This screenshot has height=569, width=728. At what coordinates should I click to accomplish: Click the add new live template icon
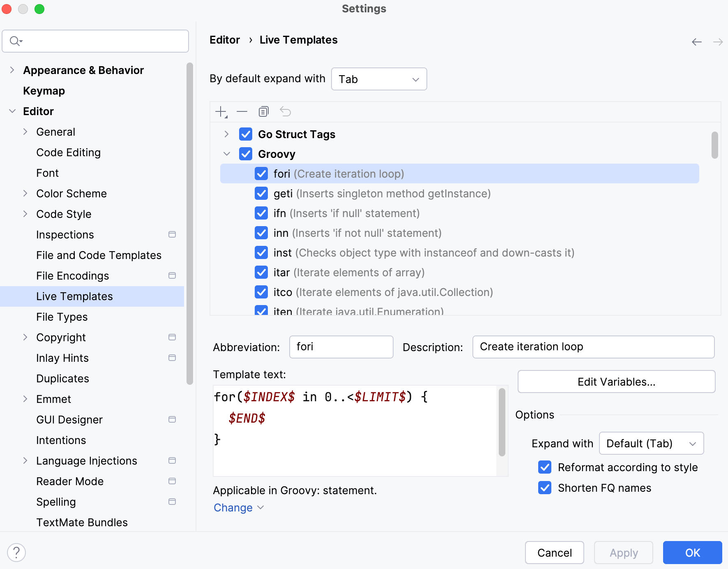[221, 111]
